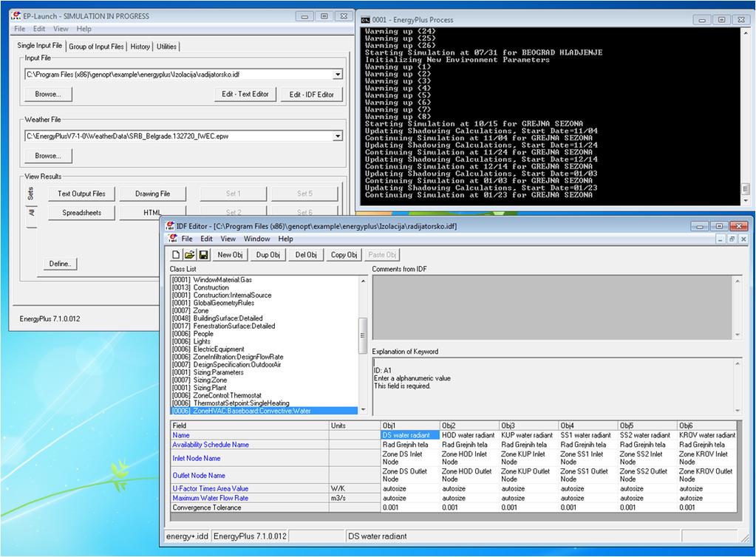756x557 pixels.
Task: Switch to the History tab in EP-Launch
Action: (x=140, y=47)
